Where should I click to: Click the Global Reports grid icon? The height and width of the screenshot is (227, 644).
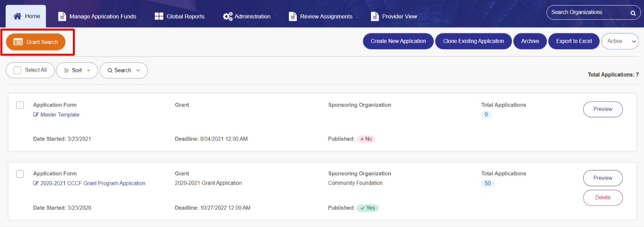[x=159, y=16]
